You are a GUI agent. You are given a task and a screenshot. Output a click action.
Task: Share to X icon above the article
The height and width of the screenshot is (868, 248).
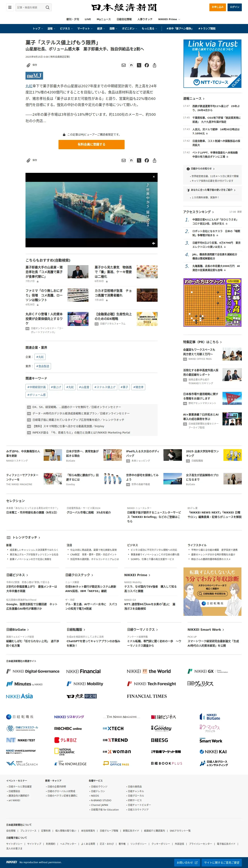coord(139,65)
